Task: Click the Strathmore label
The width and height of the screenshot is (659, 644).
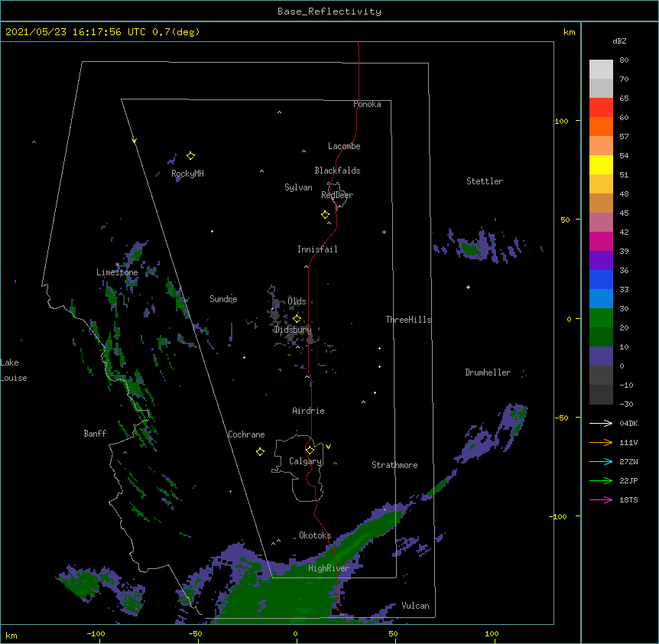Action: (x=394, y=465)
